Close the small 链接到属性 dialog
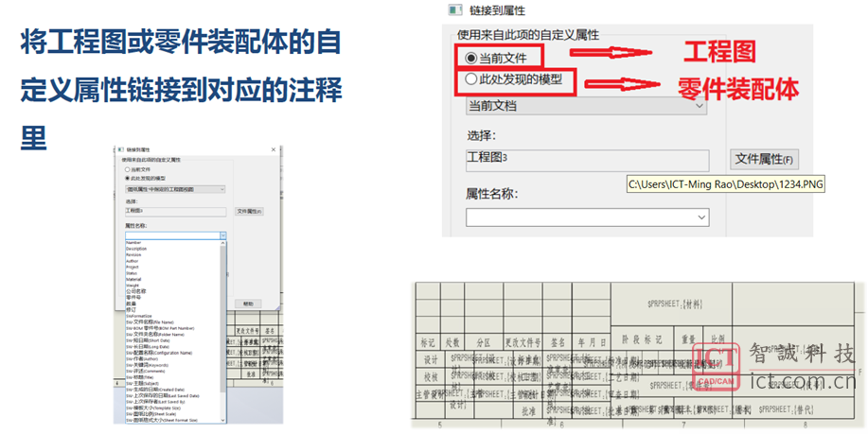Screen dimensions: 868x434 click(x=274, y=149)
